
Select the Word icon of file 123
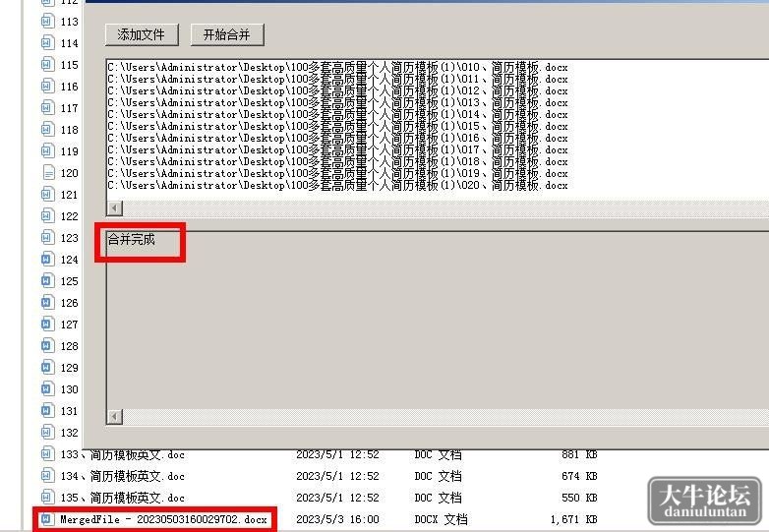tap(47, 238)
